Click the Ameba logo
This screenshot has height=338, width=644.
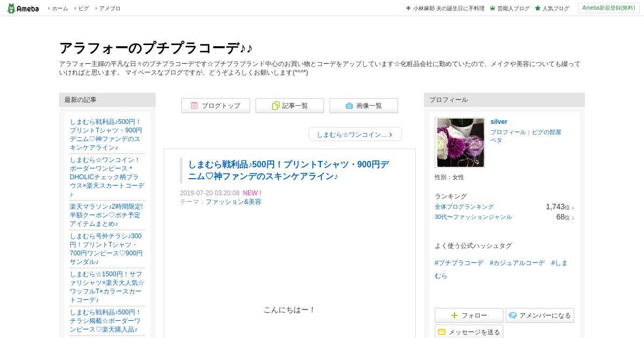click(23, 8)
